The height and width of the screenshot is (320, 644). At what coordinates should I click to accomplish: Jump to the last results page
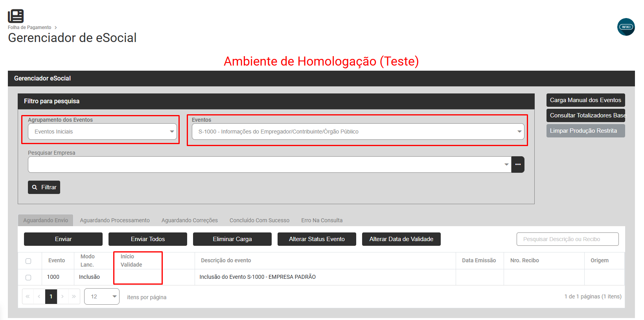[74, 296]
